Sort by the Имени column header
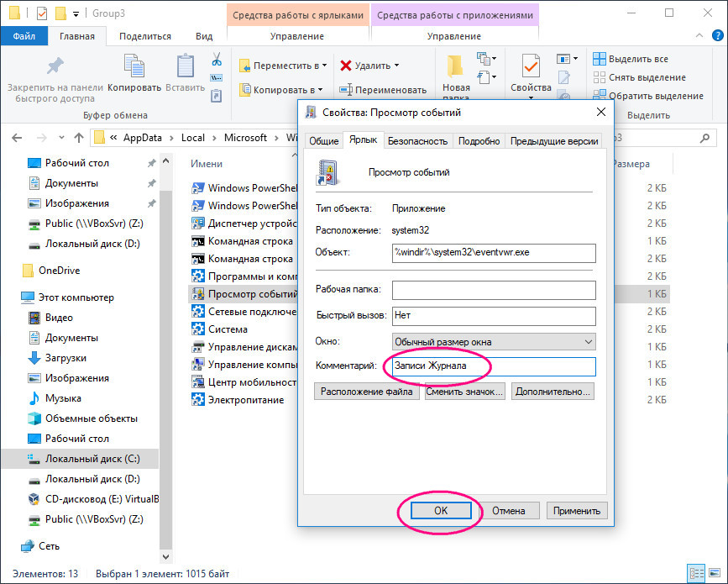 pyautogui.click(x=207, y=164)
